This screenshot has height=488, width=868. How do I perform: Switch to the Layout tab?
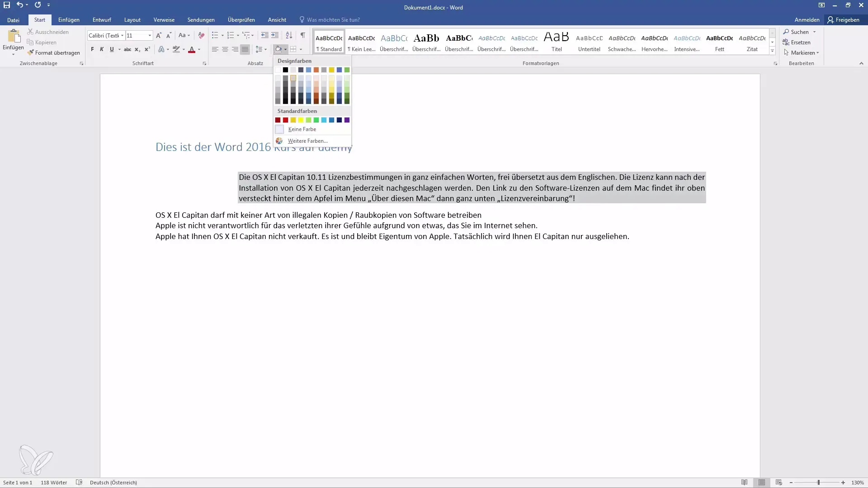coord(132,20)
